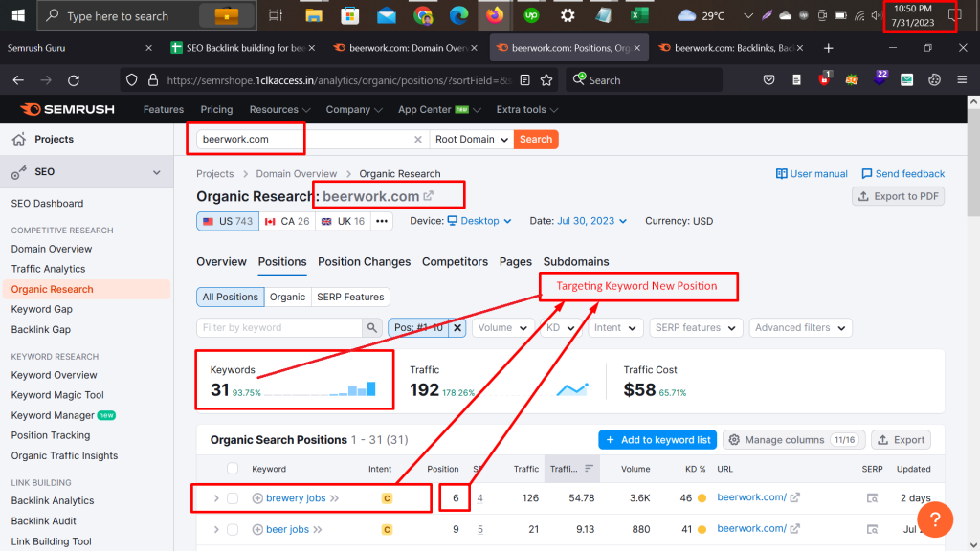Open the Advanced filters dropdown

click(x=800, y=327)
